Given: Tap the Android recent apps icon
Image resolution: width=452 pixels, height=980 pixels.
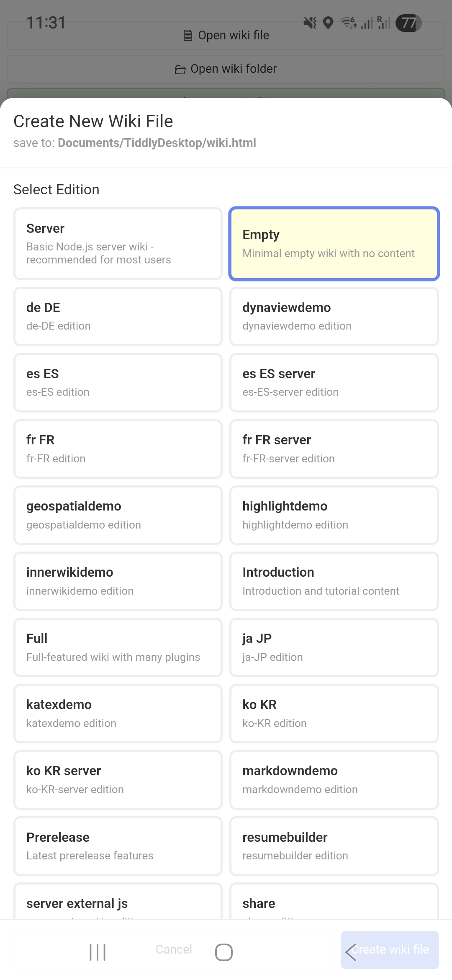Looking at the screenshot, I should [98, 952].
